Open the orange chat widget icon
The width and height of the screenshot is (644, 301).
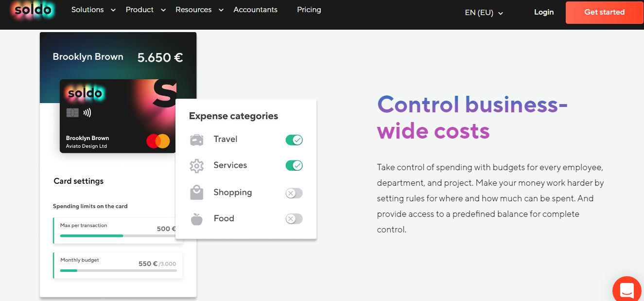pyautogui.click(x=627, y=291)
